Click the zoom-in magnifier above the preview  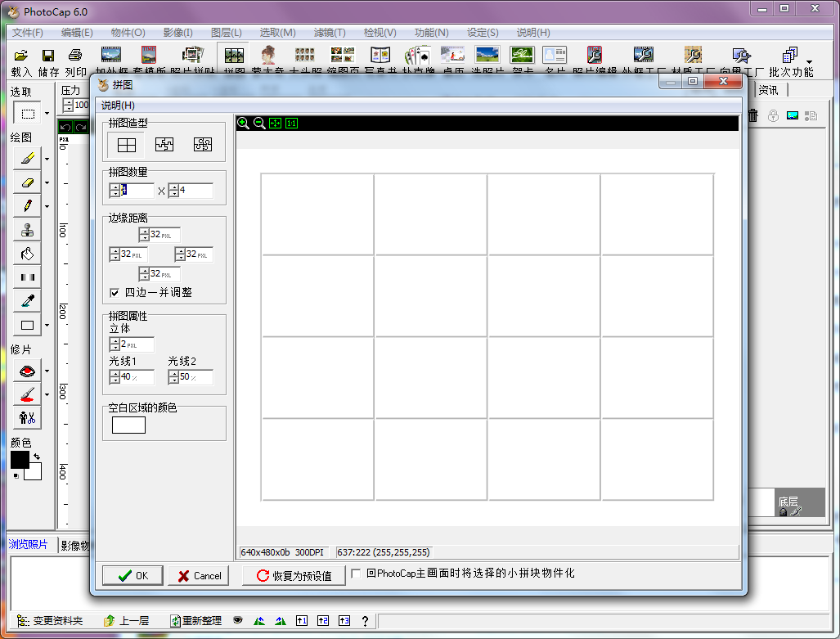tap(244, 124)
